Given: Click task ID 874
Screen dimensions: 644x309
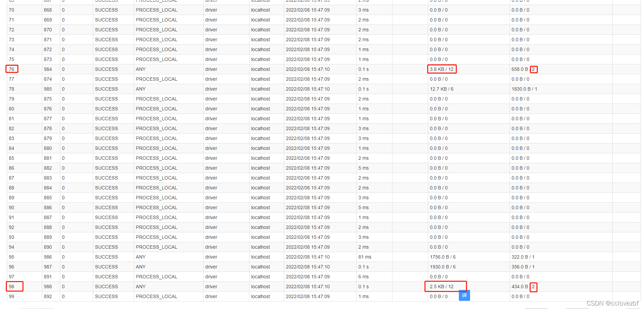Looking at the screenshot, I should [48, 79].
